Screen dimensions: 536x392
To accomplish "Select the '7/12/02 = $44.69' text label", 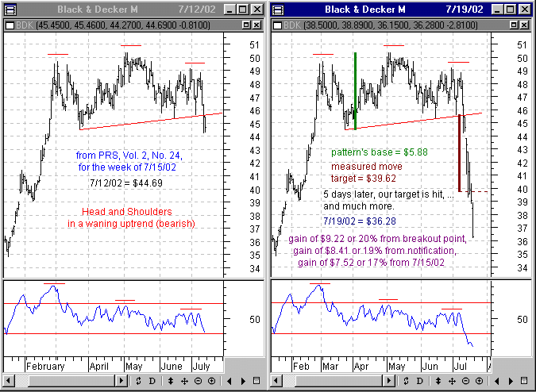I will [x=126, y=183].
